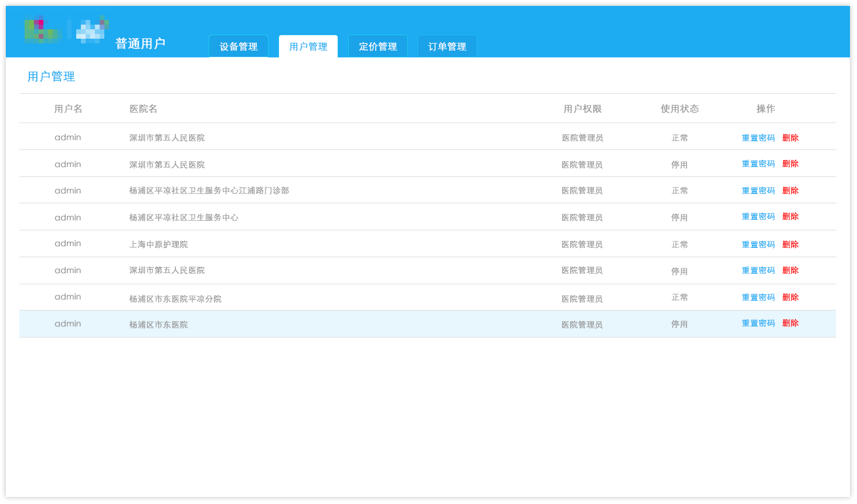Image resolution: width=857 pixels, height=504 pixels.
Task: Select the 用户管理 tab
Action: click(308, 46)
